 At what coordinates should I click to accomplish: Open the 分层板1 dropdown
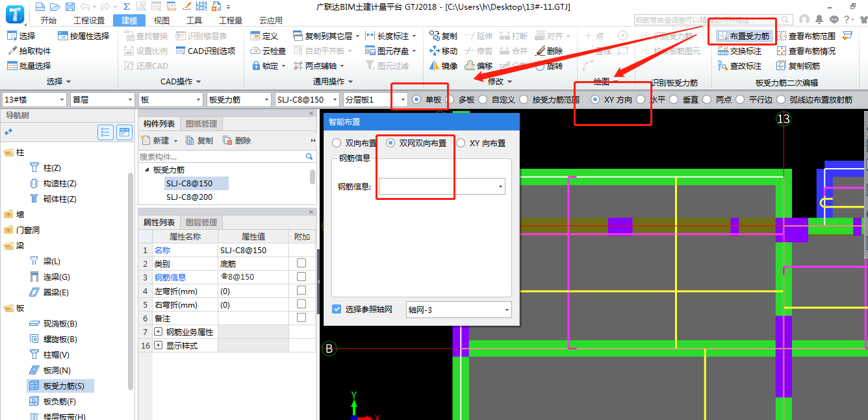coord(375,99)
